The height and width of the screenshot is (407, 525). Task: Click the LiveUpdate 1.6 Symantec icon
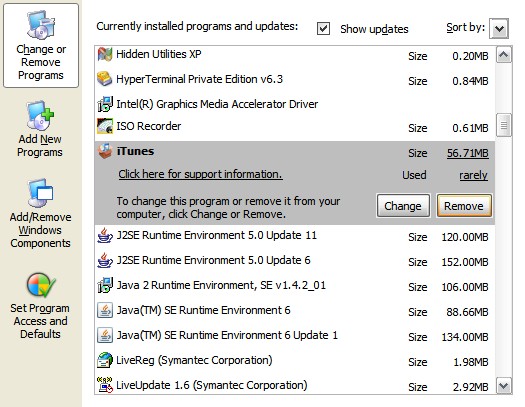105,385
